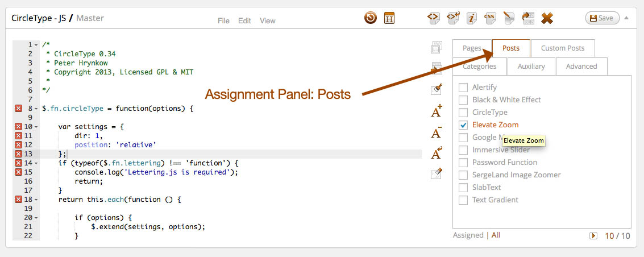
Task: Click the next page arrow beside 10 / 10
Action: tap(593, 235)
